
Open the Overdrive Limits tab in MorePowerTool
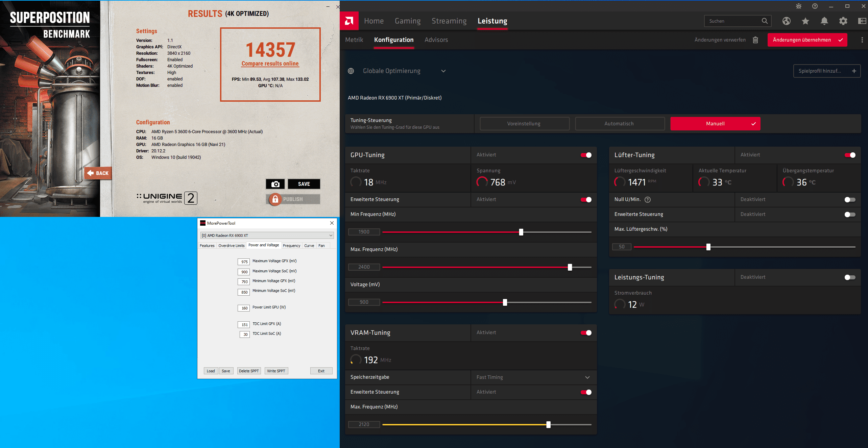coord(231,246)
